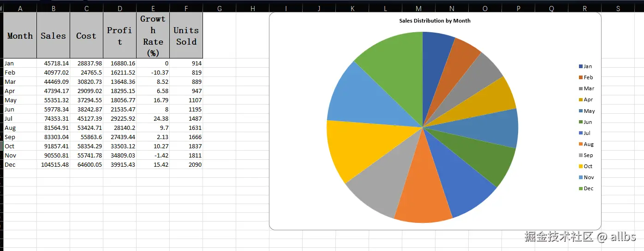Select column A header

pos(20,8)
